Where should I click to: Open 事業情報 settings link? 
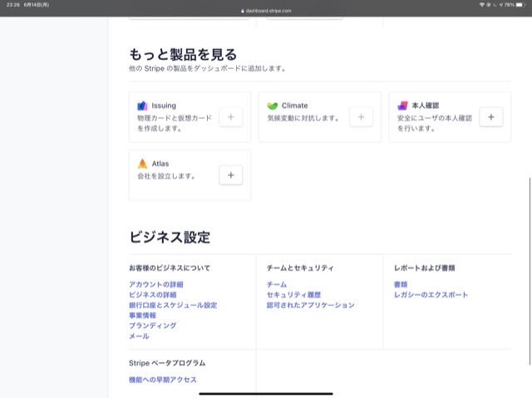(142, 316)
